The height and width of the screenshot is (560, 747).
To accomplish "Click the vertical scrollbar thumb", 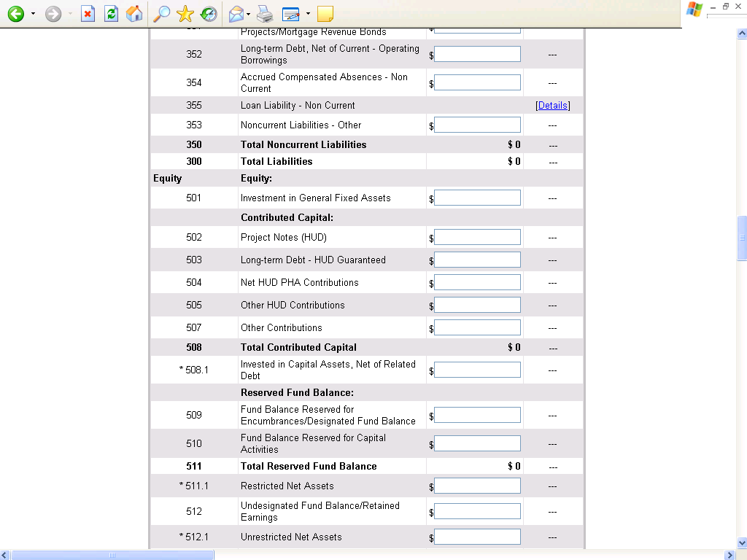I will (x=742, y=238).
